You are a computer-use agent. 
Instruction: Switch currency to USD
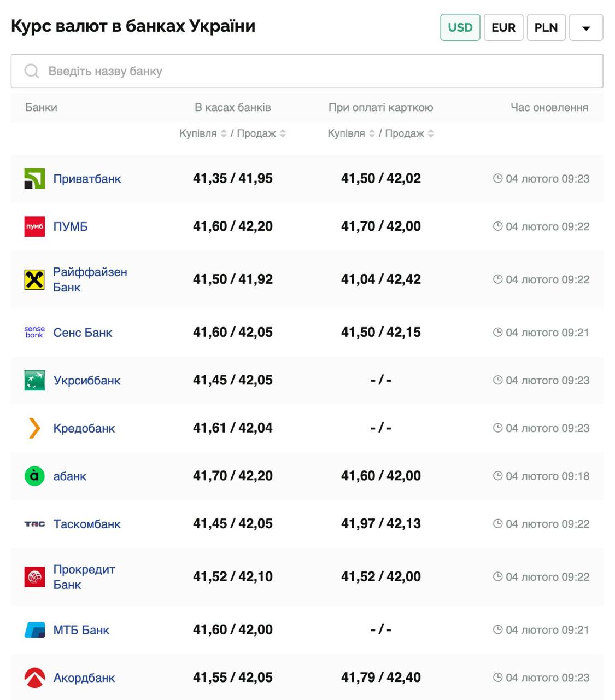pos(460,27)
